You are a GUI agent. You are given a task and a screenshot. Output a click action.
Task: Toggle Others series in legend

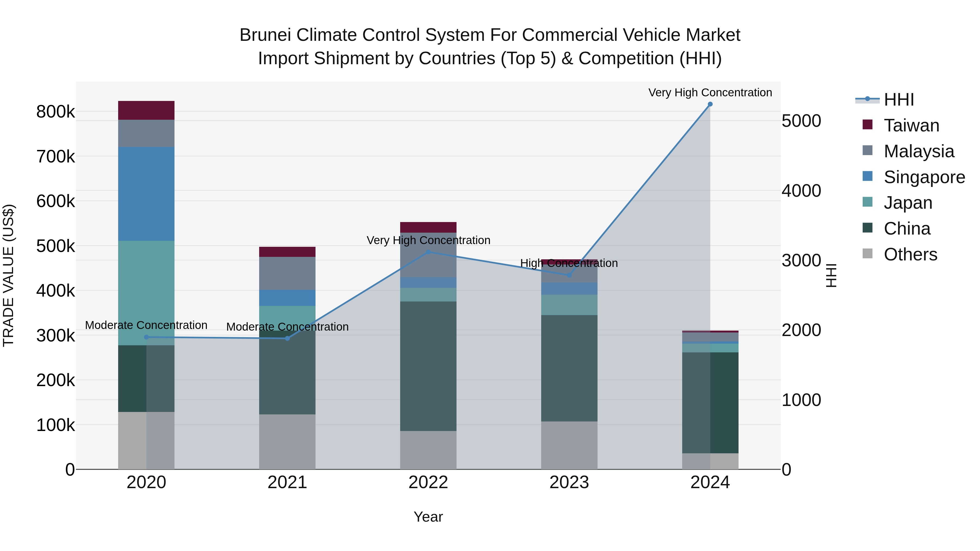900,254
